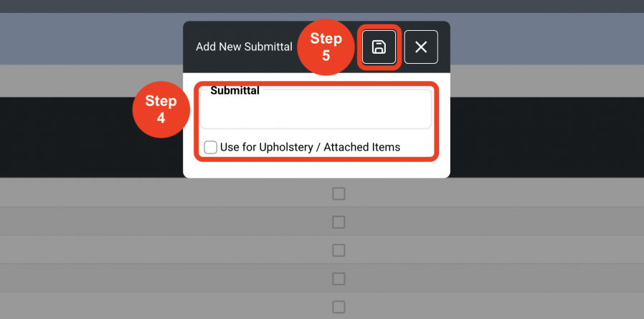Click the bold Submittal field label
The width and height of the screenshot is (644, 319).
[235, 91]
